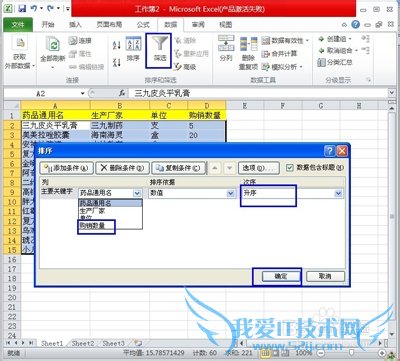This screenshot has width=400, height=361.
Task: Click the fx insert function icon
Action: (x=122, y=94)
